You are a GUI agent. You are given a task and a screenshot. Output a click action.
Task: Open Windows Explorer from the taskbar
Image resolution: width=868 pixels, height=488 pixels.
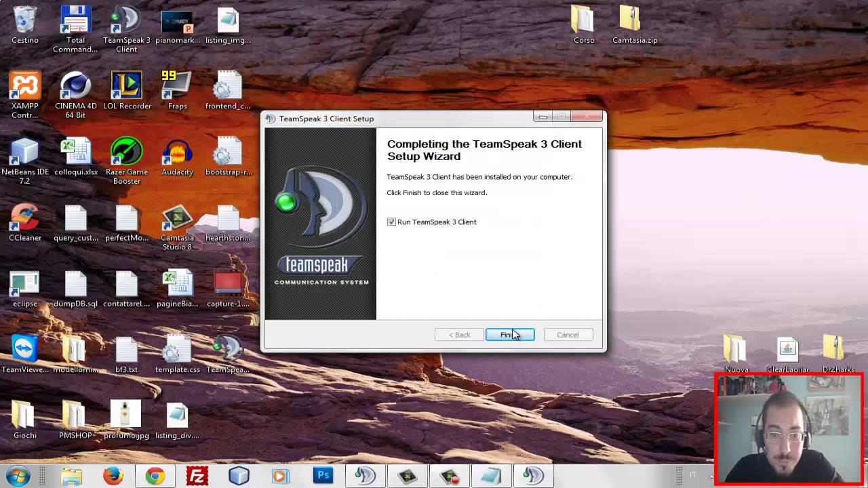click(71, 476)
